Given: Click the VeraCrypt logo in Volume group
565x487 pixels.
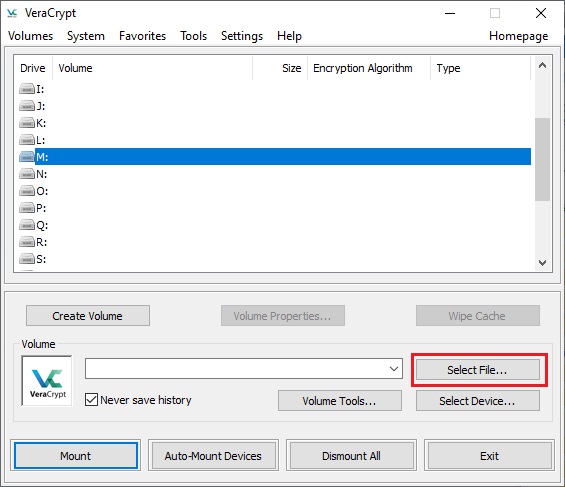Looking at the screenshot, I should coord(47,381).
